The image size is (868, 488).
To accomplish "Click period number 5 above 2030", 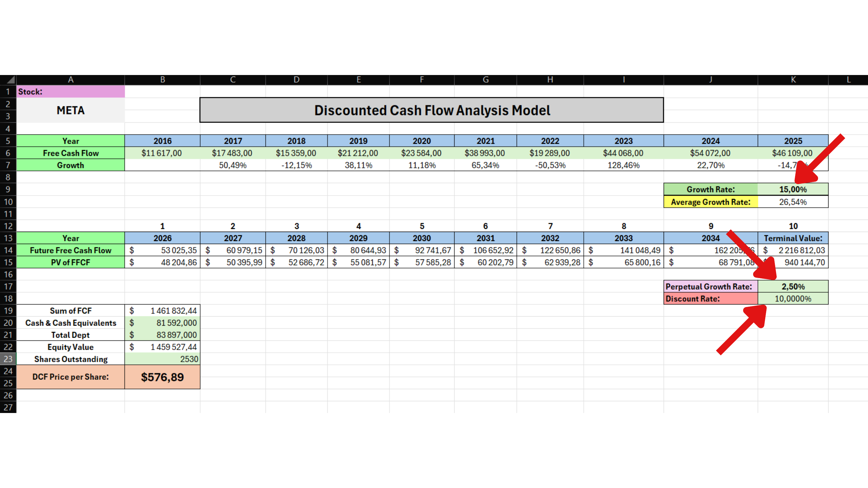I will tap(422, 226).
